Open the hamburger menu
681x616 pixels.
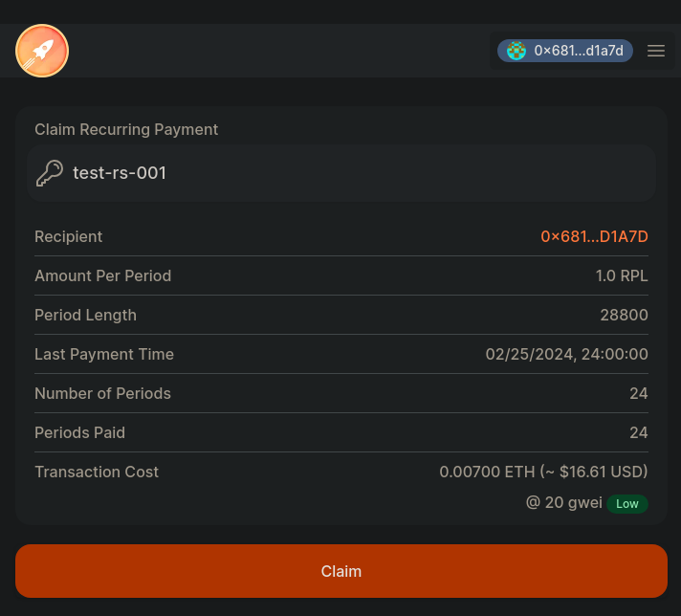[656, 51]
